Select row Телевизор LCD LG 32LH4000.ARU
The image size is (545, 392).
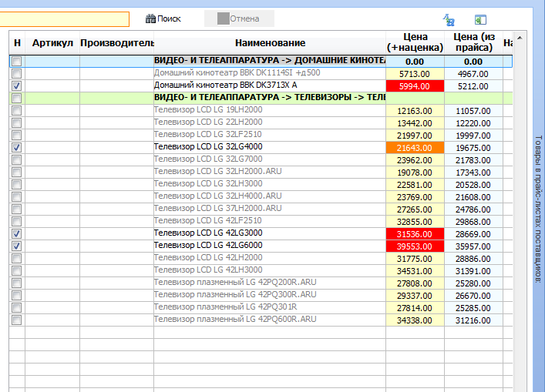tap(261, 197)
